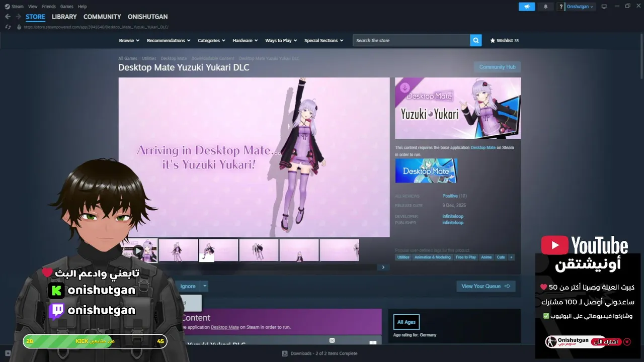Click the All Ages rating box

tap(407, 322)
